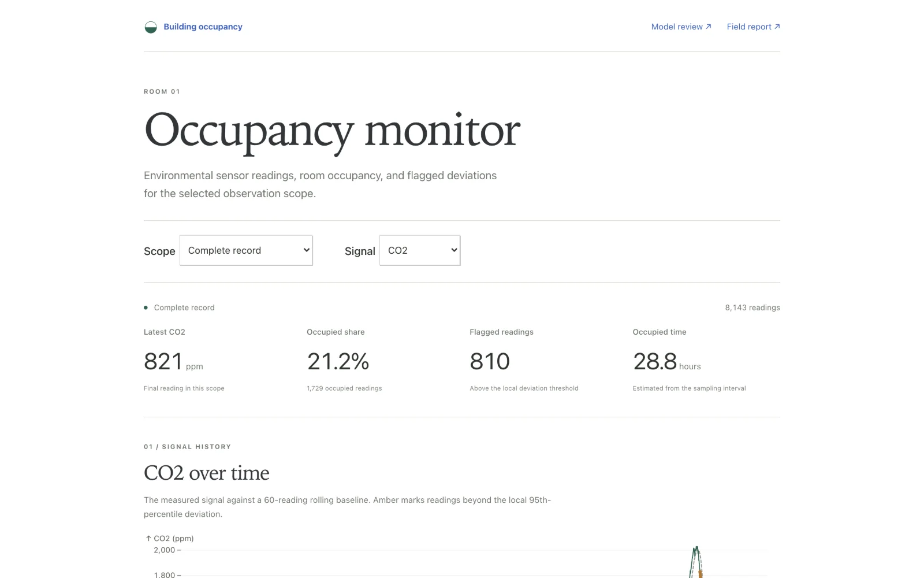Click the 8,143 readings count
This screenshot has width=924, height=578.
(752, 307)
